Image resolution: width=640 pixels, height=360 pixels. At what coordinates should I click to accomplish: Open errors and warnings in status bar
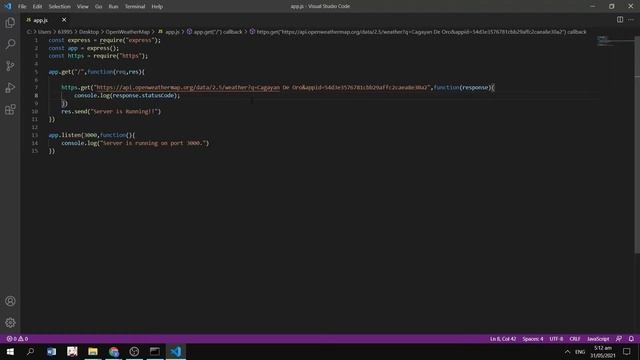[x=17, y=339]
